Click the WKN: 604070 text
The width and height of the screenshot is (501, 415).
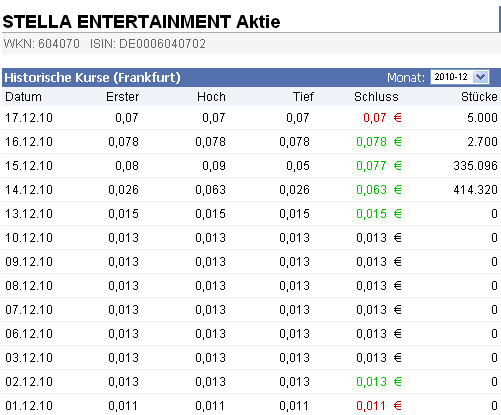pos(42,44)
